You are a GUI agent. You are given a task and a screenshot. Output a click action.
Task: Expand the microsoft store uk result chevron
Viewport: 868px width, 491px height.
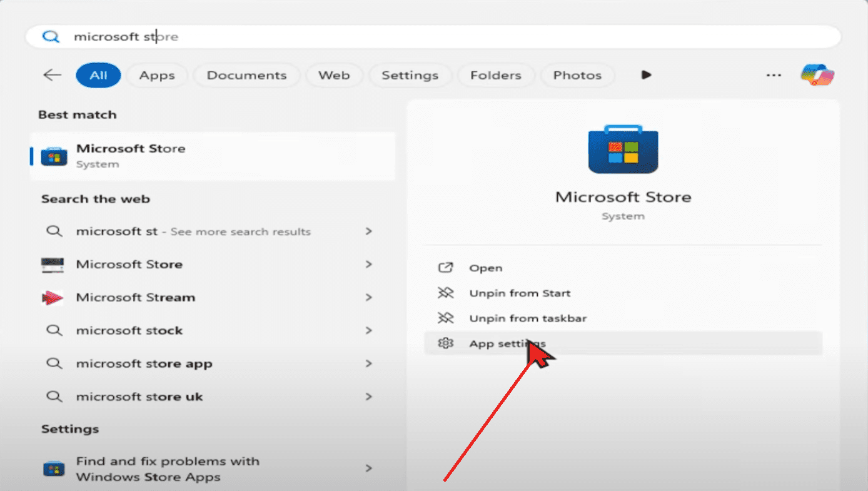pyautogui.click(x=369, y=397)
